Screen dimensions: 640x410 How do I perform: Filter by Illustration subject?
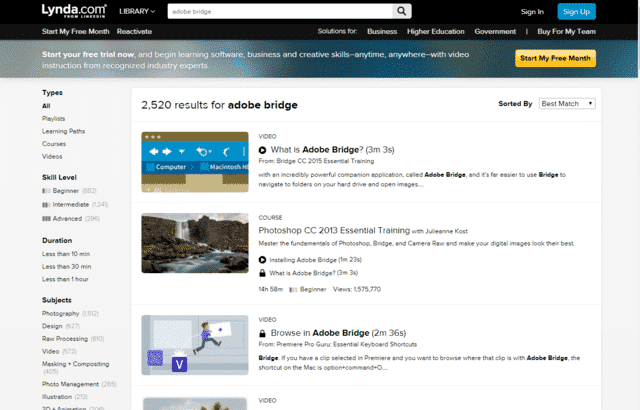(x=57, y=397)
